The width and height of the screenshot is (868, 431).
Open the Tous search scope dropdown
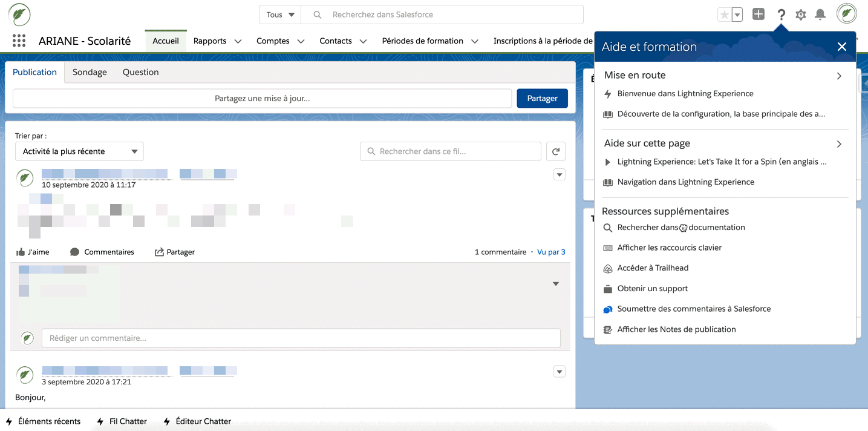[x=281, y=15]
